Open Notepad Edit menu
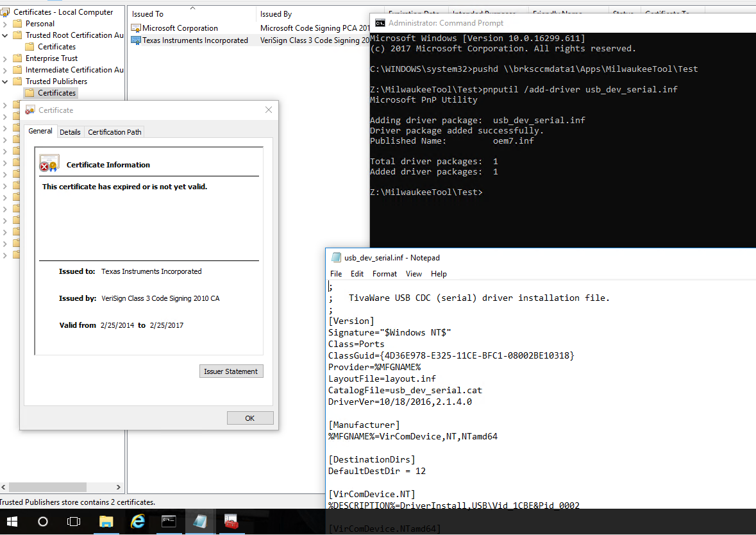The height and width of the screenshot is (535, 756). (x=357, y=273)
